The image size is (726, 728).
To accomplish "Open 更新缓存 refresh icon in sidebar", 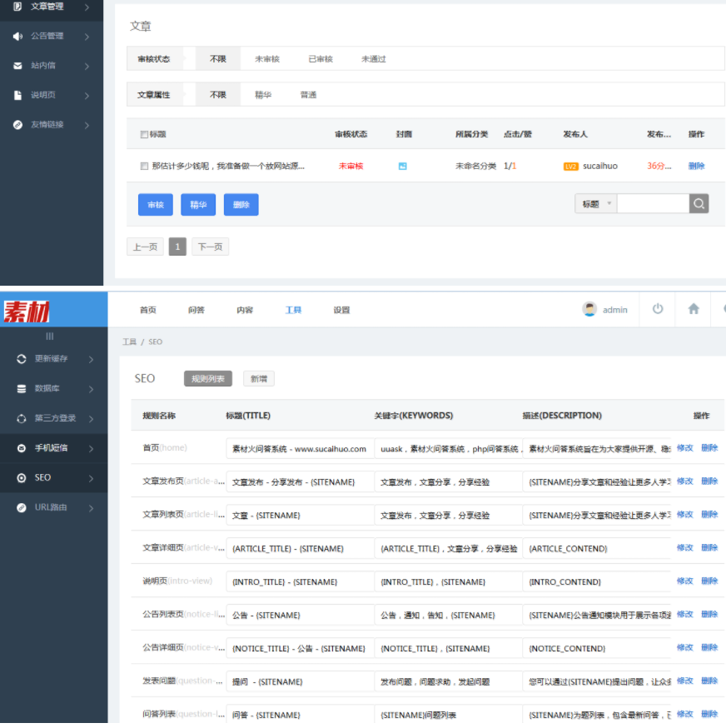I will (22, 359).
